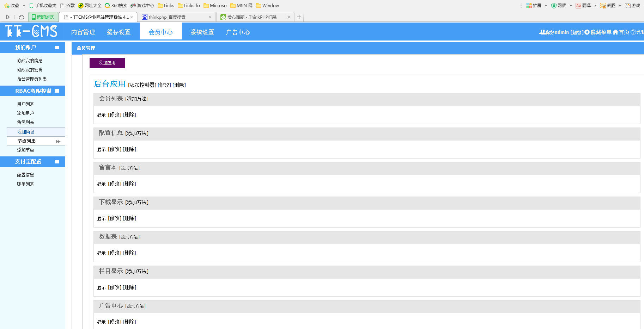This screenshot has width=644, height=329.
Task: Switch to 系统设置 navigation tab
Action: (202, 32)
